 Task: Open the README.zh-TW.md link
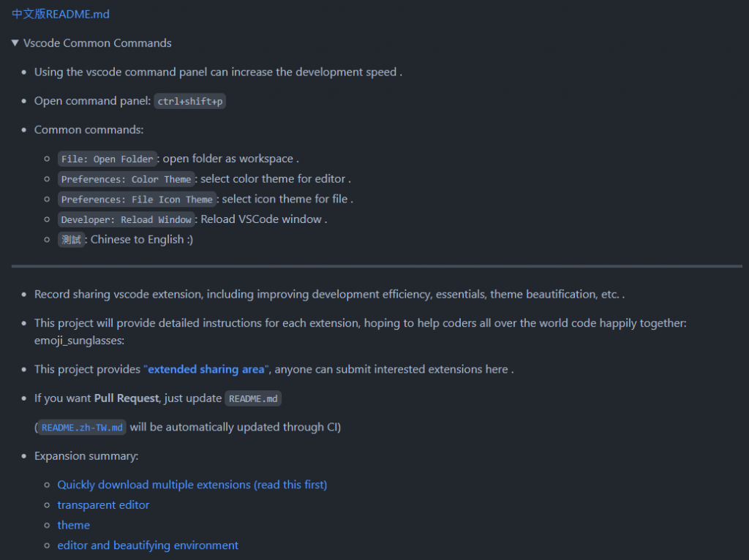coord(82,427)
